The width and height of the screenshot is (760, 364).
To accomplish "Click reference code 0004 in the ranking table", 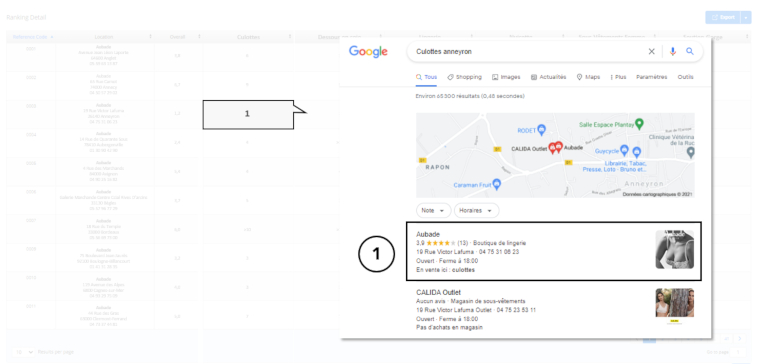I will (31, 135).
